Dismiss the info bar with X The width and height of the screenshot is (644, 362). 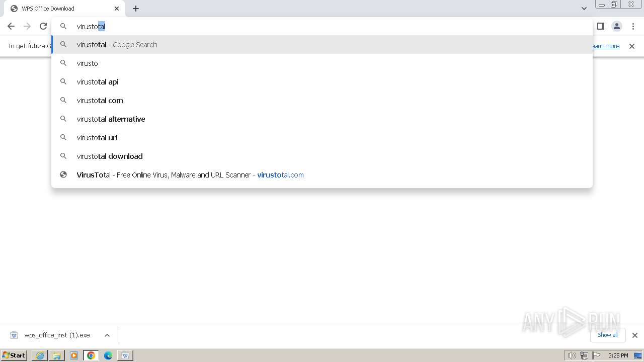coord(632,46)
